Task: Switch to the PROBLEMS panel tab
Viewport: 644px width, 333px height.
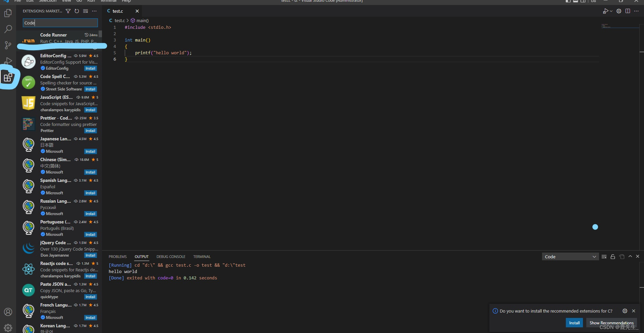Action: pos(118,257)
